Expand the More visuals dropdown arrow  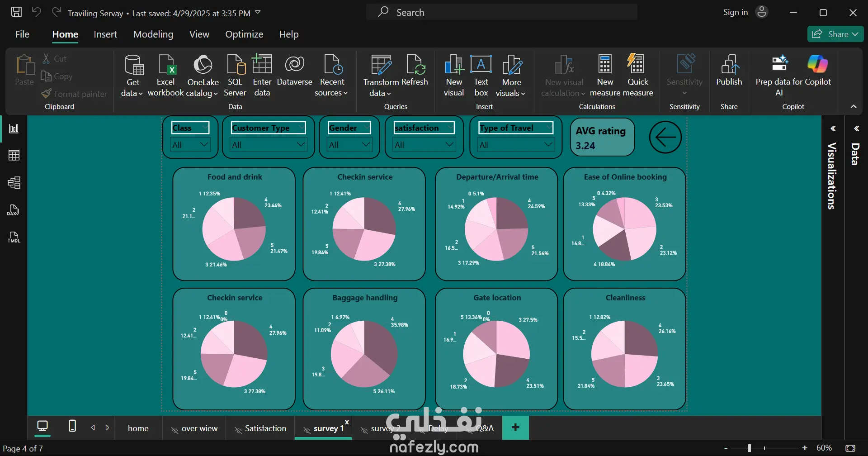[x=523, y=94]
